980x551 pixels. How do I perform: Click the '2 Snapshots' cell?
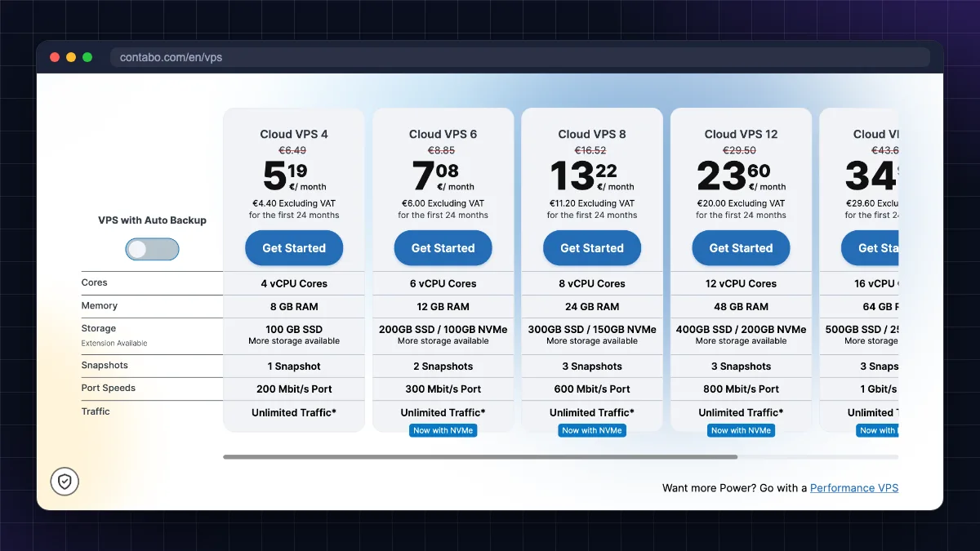[443, 367]
